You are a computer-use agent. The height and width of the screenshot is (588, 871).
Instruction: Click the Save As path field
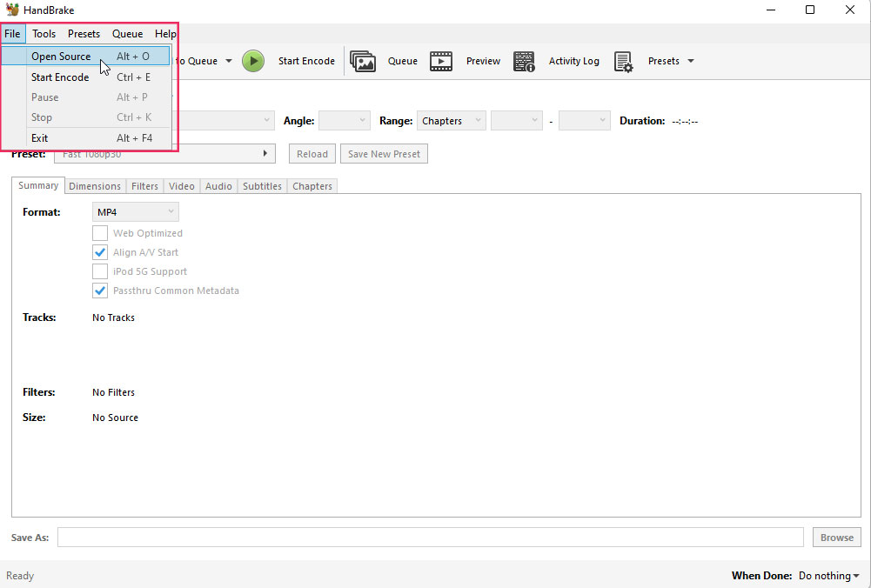point(431,538)
